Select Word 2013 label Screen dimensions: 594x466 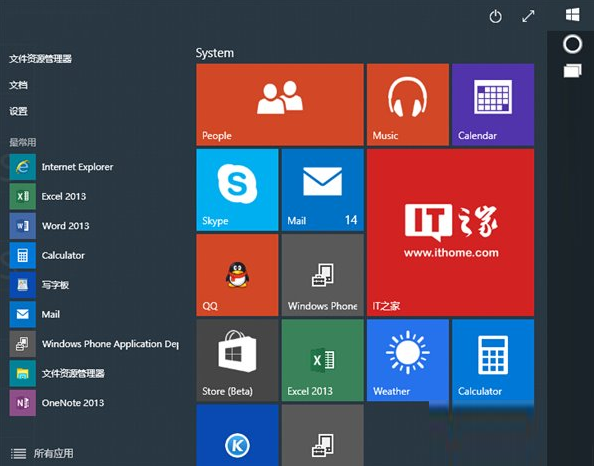pyautogui.click(x=66, y=226)
